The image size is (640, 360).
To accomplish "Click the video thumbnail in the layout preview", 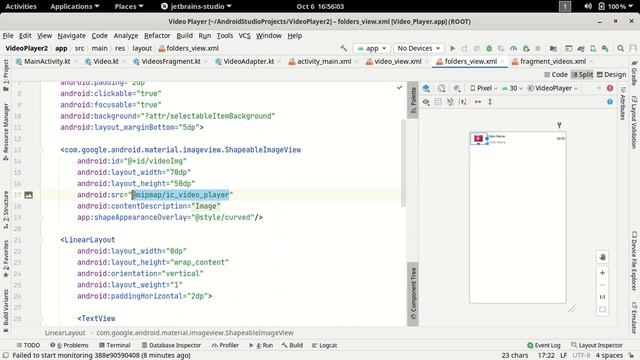I will [x=478, y=138].
